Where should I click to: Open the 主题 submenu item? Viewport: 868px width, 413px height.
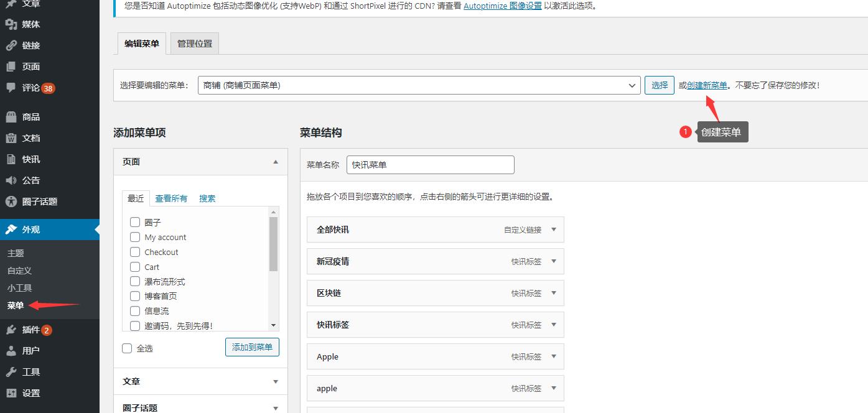(x=16, y=253)
